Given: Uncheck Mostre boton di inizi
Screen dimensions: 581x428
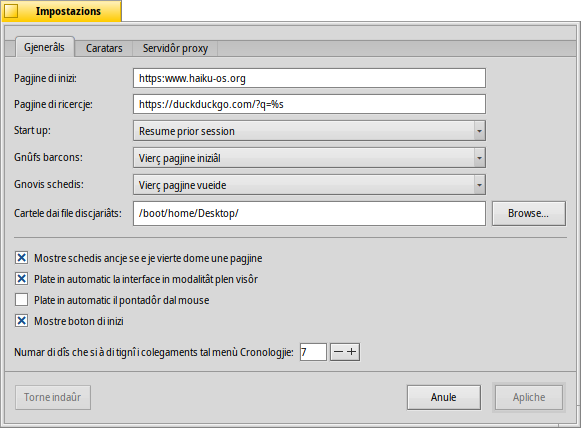Looking at the screenshot, I should click(21, 321).
